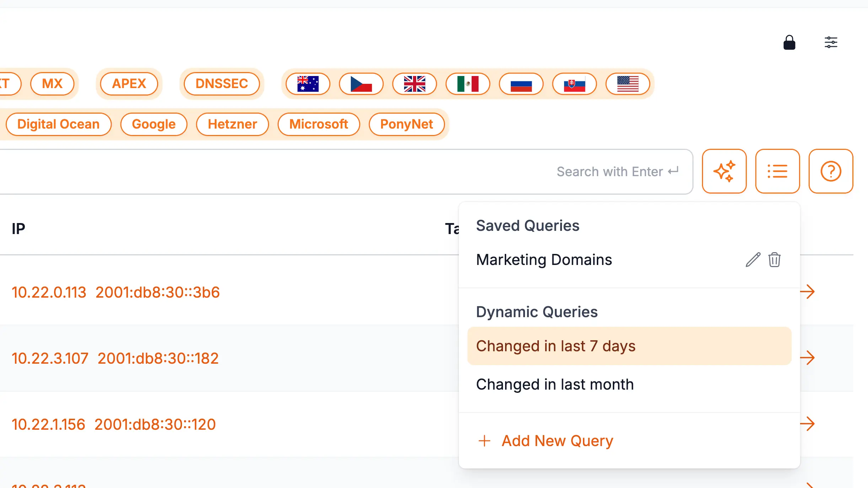Click the AI sparkle search button
Screen dimensions: 868x488
pos(724,171)
